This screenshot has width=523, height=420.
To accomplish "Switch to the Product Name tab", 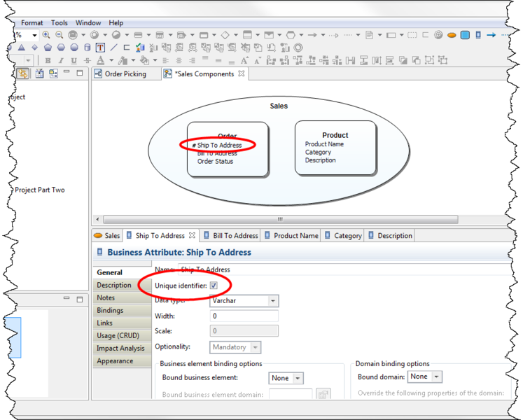I will click(x=291, y=235).
